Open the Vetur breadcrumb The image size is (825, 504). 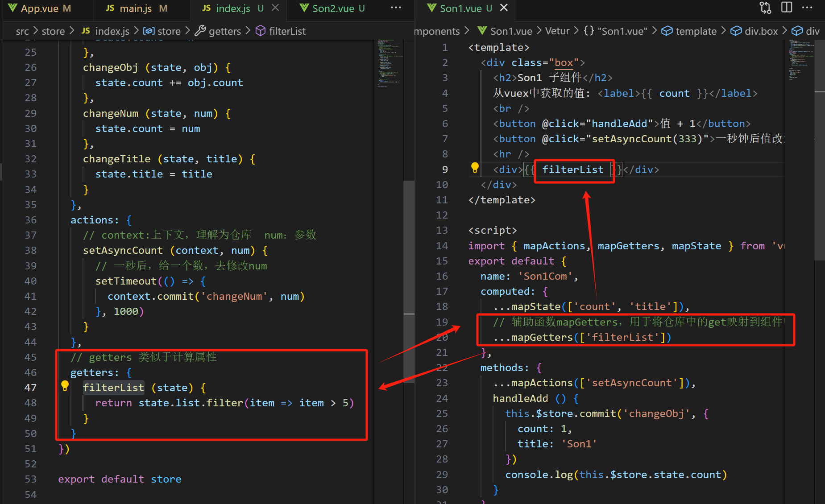pyautogui.click(x=557, y=31)
